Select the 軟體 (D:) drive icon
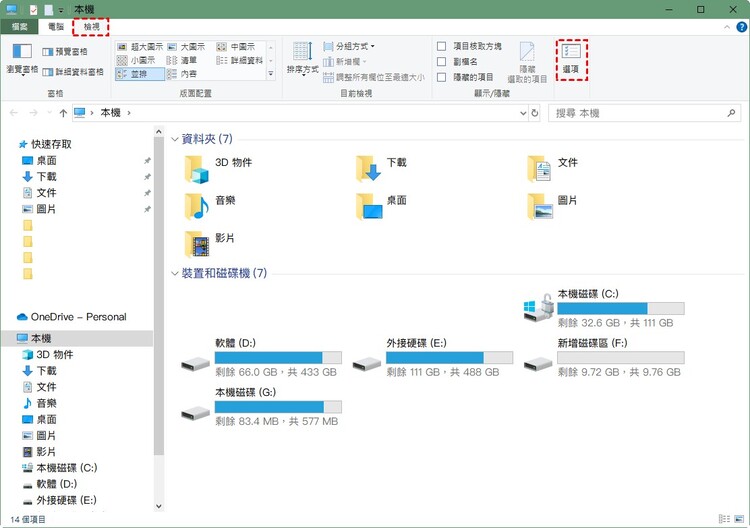Viewport: 750px width, 528px height. [x=196, y=365]
